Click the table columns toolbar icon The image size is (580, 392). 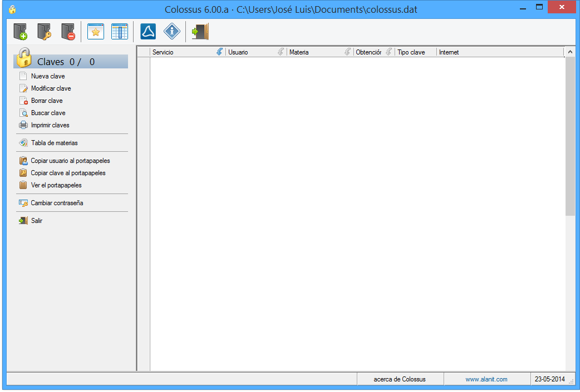120,32
